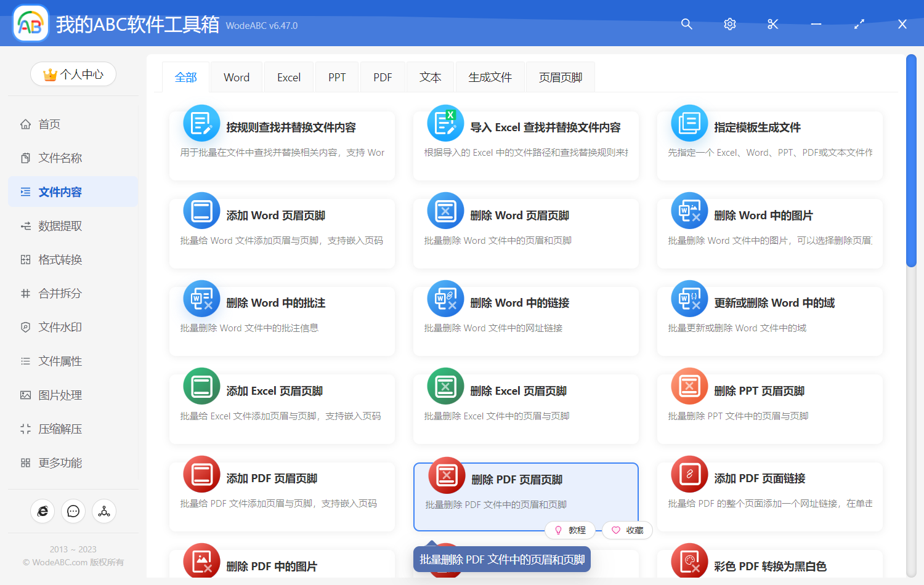Select the 删除 Word 中的批注 tool icon

pos(201,298)
